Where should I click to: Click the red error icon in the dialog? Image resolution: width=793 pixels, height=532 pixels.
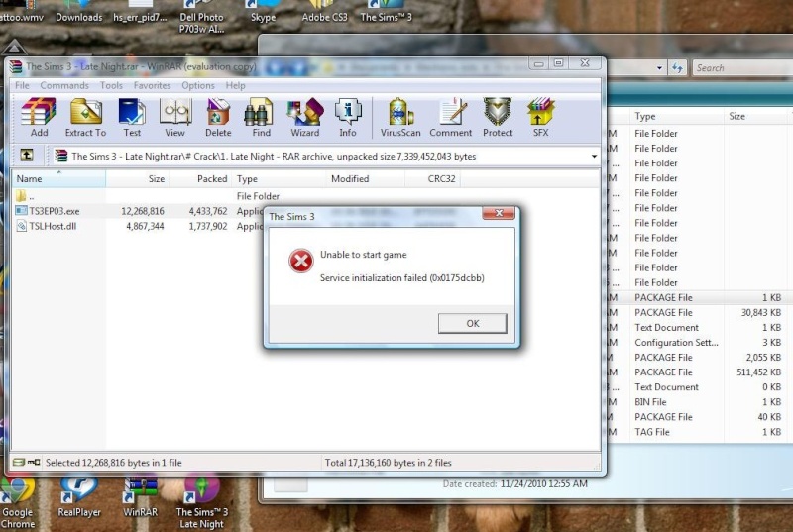pyautogui.click(x=301, y=261)
